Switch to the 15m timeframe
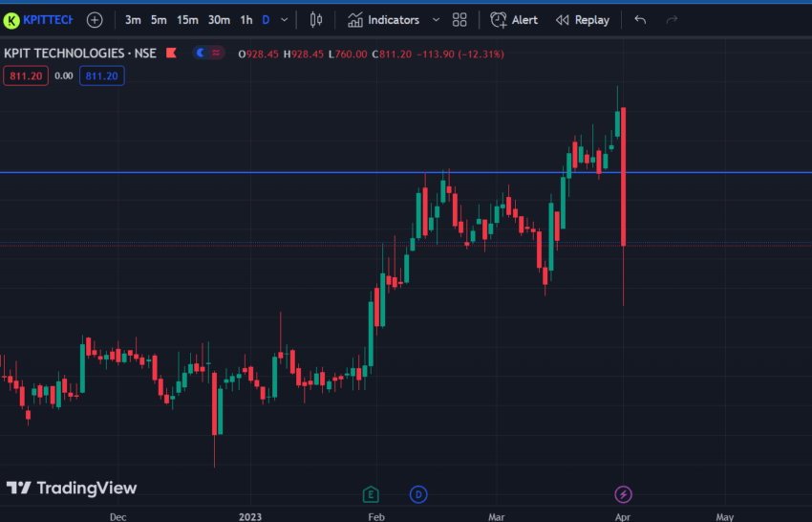The width and height of the screenshot is (812, 522). click(x=187, y=20)
